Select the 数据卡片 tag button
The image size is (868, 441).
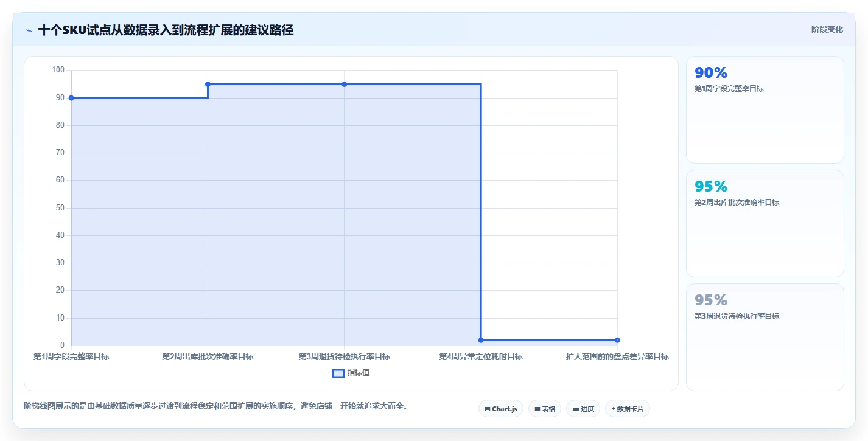(x=628, y=409)
